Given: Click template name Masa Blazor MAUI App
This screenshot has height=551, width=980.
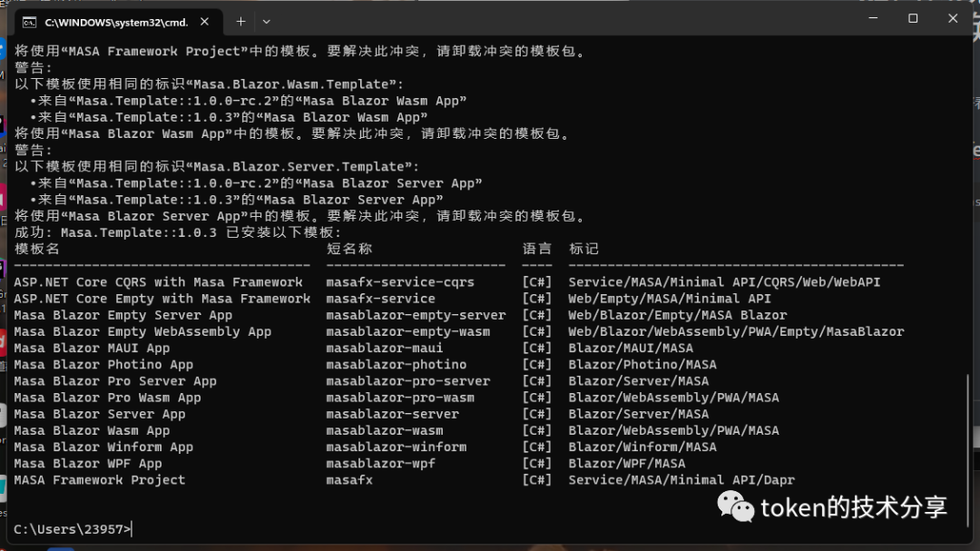Looking at the screenshot, I should [92, 348].
